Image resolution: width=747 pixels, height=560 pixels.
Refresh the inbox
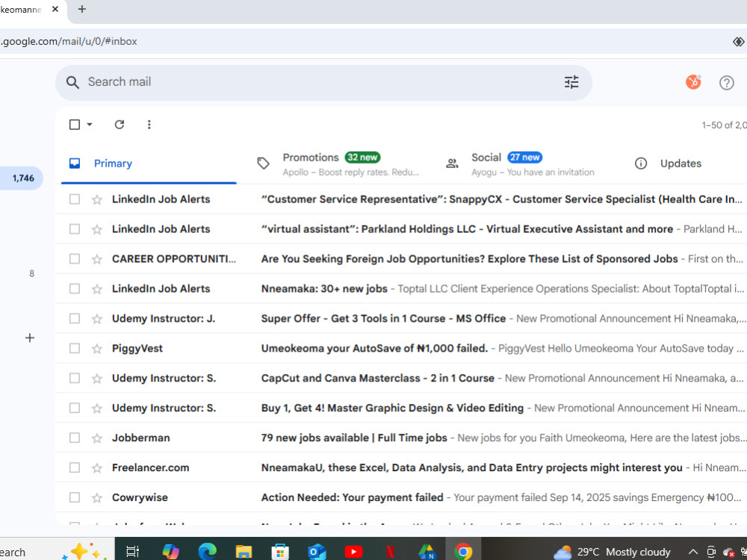click(x=119, y=124)
